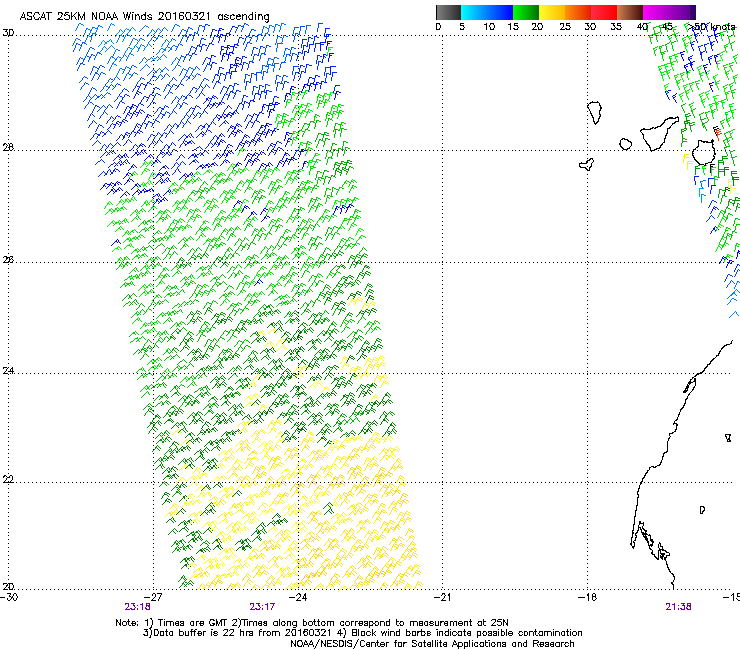The width and height of the screenshot is (740, 650).
Task: Click the legend label '10' under the color bar
Action: pyautogui.click(x=489, y=27)
